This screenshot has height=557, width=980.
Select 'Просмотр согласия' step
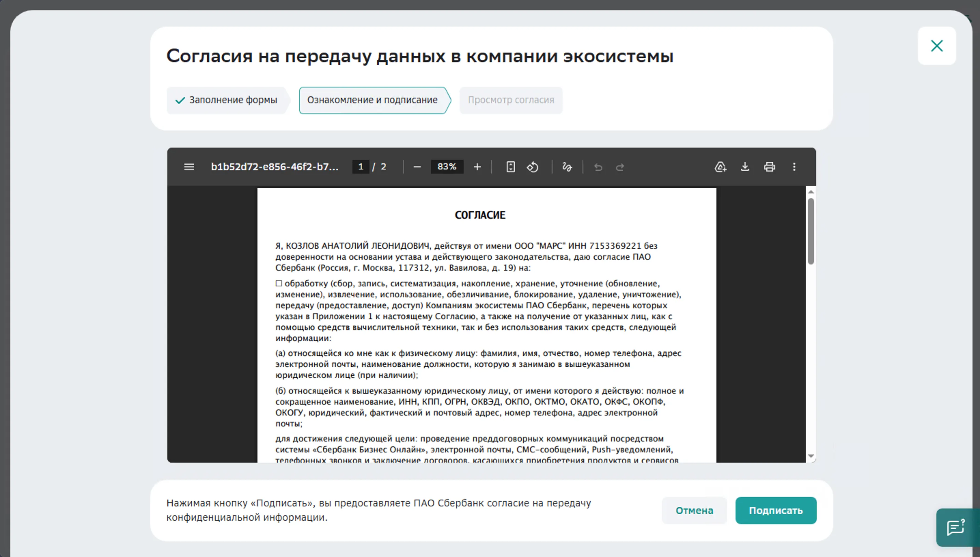[x=511, y=100]
